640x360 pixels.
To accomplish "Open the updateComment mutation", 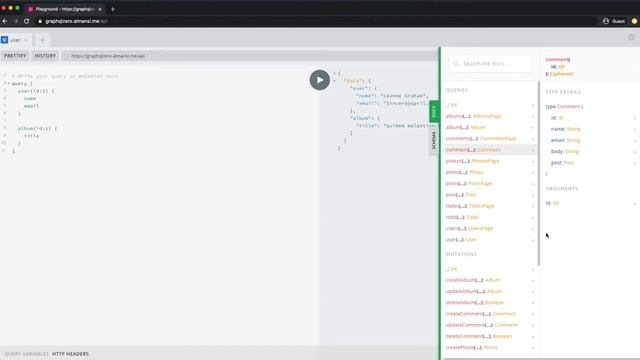I will point(490,325).
